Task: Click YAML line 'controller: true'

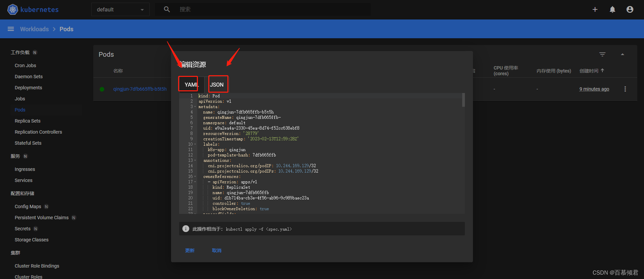Action: click(231, 203)
